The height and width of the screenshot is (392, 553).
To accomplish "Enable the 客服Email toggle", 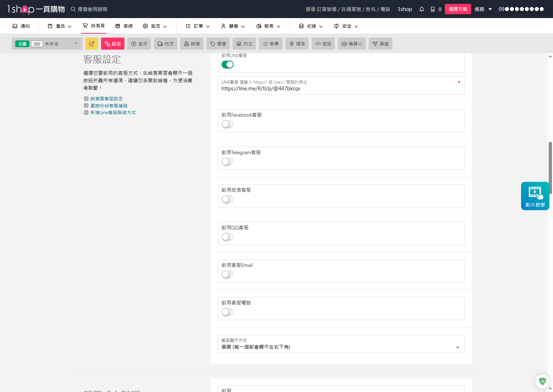I will pyautogui.click(x=227, y=274).
